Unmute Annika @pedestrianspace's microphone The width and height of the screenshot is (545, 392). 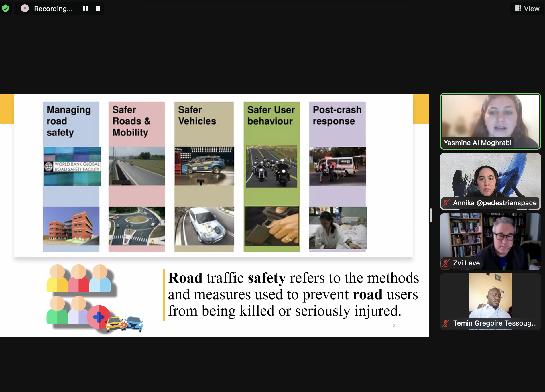[x=446, y=203]
